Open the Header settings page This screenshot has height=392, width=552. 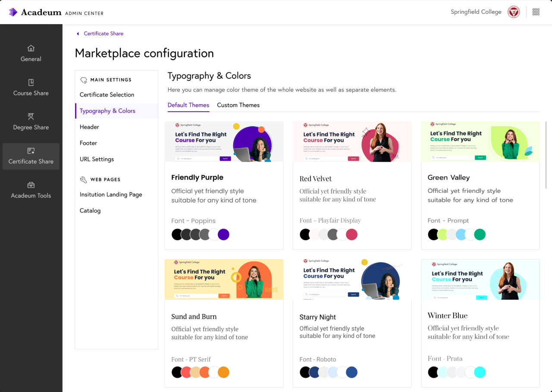click(89, 127)
